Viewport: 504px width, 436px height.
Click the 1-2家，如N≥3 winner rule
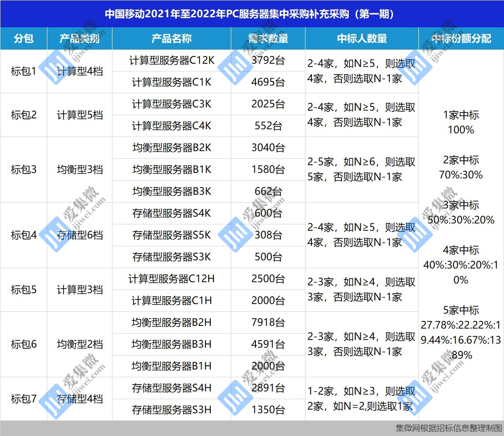coord(362,399)
